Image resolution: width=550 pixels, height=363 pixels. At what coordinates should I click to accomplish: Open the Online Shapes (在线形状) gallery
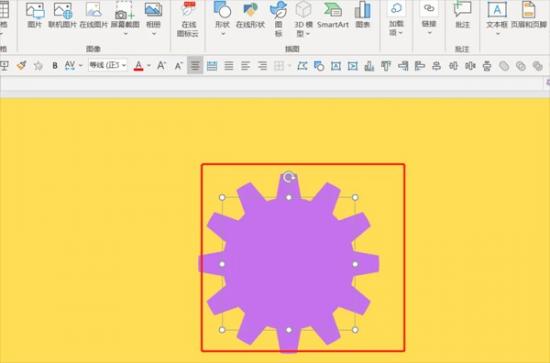point(250,15)
